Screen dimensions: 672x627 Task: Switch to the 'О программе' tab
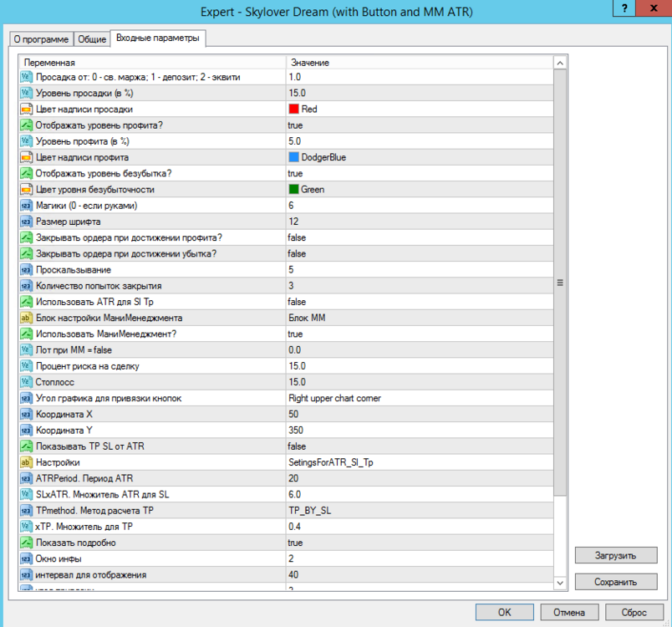coord(41,39)
